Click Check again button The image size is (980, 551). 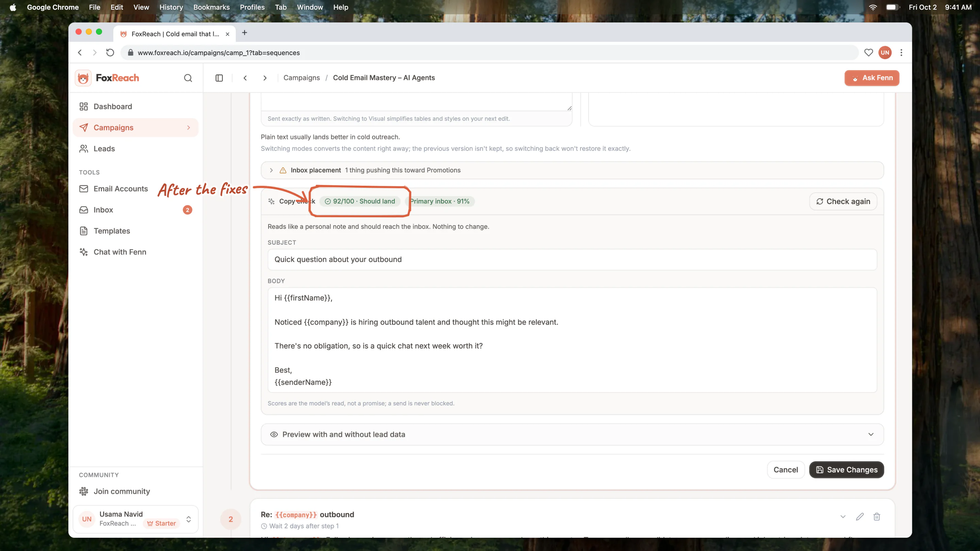pos(843,202)
